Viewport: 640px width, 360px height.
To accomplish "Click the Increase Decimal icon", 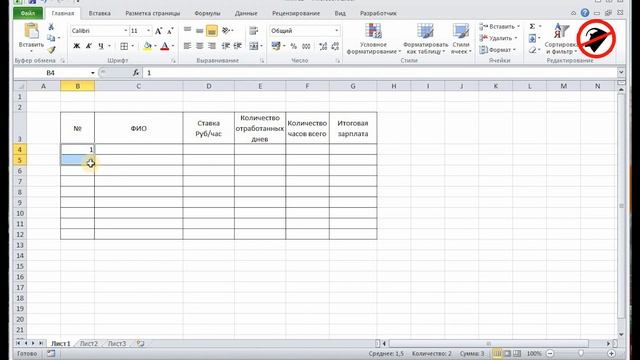I will click(x=323, y=46).
